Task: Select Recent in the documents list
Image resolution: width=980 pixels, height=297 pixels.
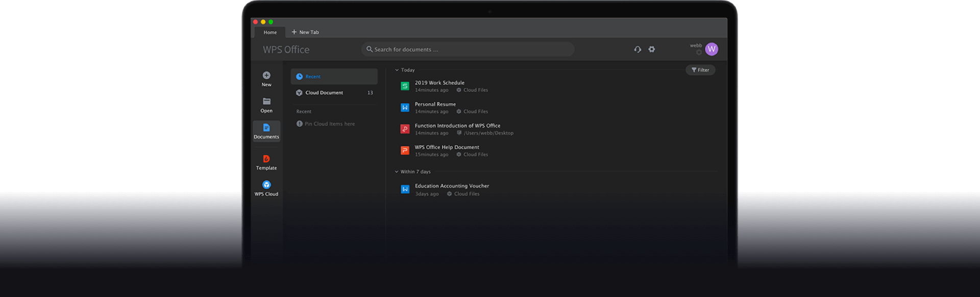Action: 334,77
